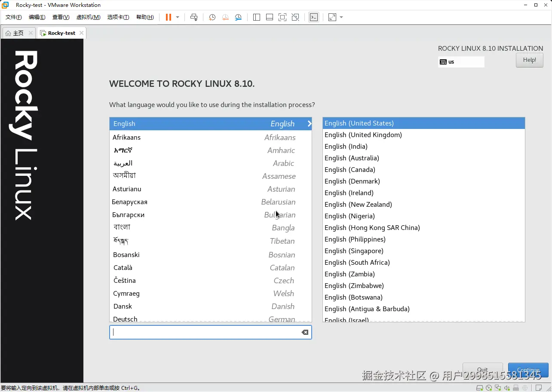Open the console view icon
The image size is (552, 392).
pyautogui.click(x=314, y=17)
